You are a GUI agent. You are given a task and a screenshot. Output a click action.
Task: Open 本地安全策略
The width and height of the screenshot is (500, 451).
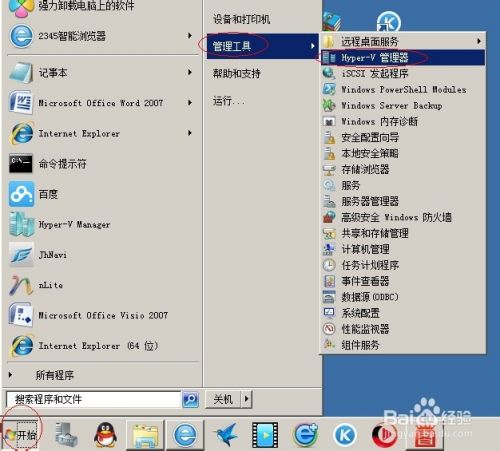(403, 153)
